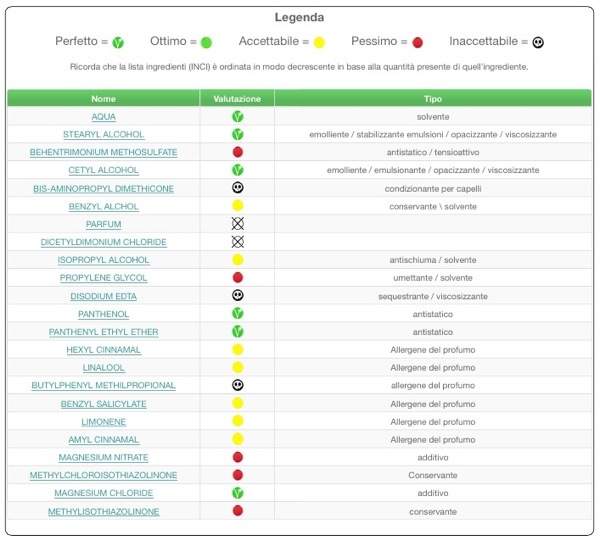Click the Perfetto legend green icon
Viewport: 600px width, 541px height.
pos(118,42)
